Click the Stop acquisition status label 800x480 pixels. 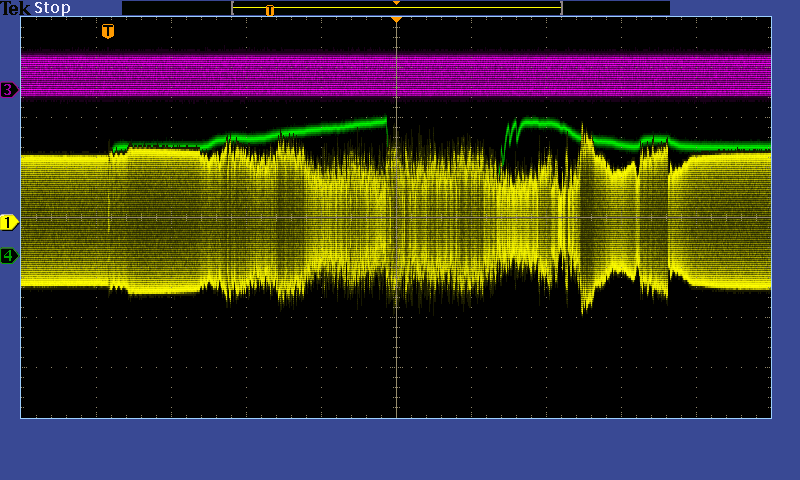(x=53, y=8)
